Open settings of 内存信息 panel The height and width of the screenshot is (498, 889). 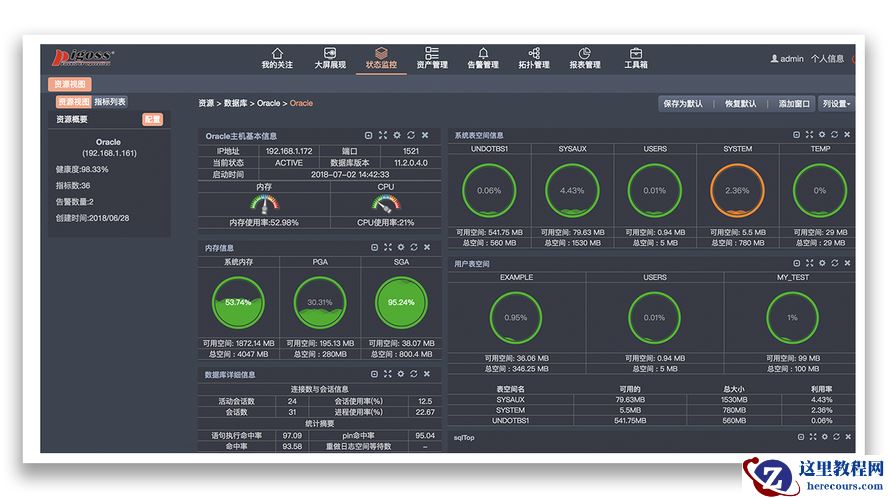pos(401,247)
